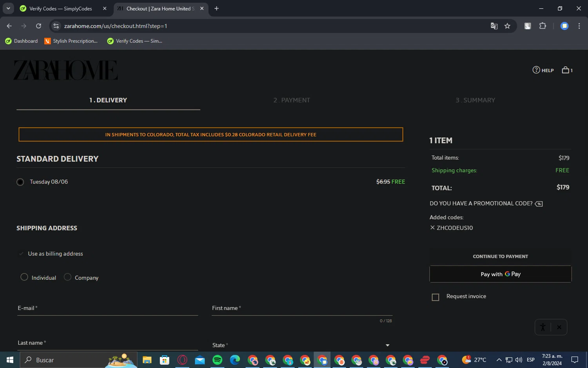Open Opera browser from the taskbar
Viewport: 588px width, 368px height.
[182, 360]
